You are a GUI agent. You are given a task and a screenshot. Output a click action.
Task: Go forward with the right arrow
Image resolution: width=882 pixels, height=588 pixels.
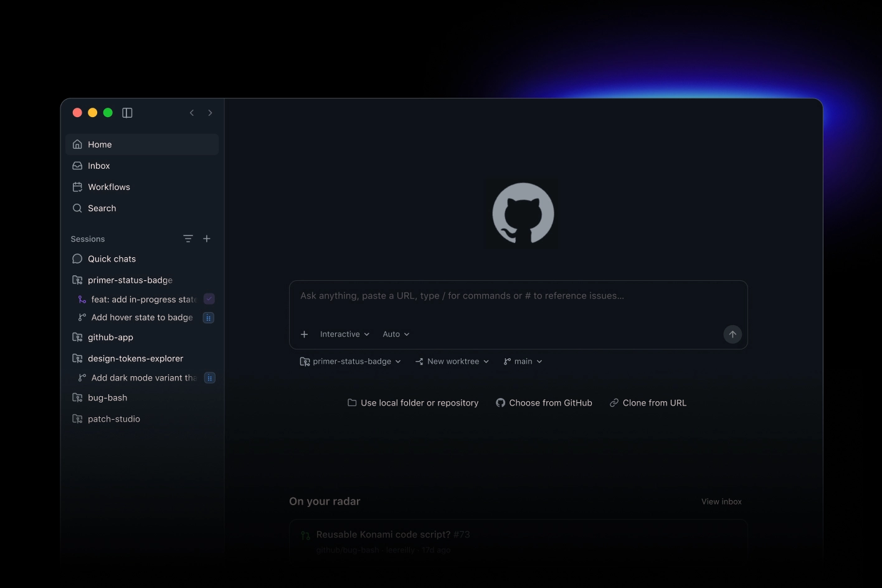[210, 113]
